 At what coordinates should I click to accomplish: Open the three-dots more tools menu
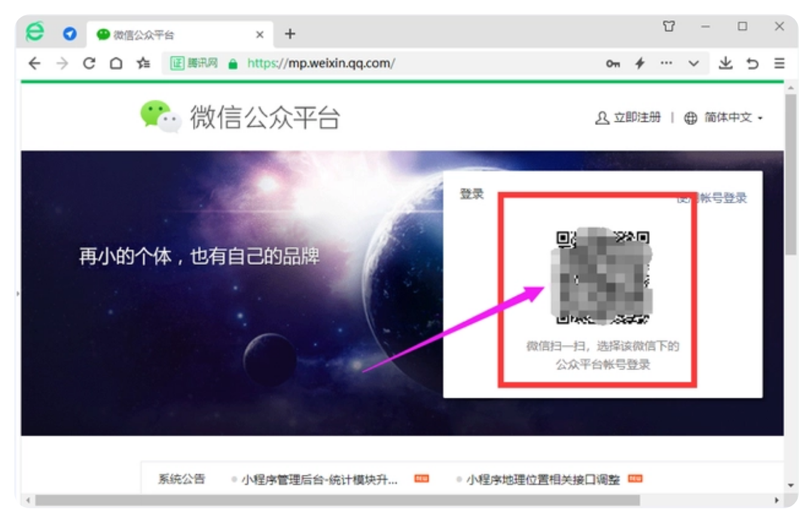tap(666, 63)
